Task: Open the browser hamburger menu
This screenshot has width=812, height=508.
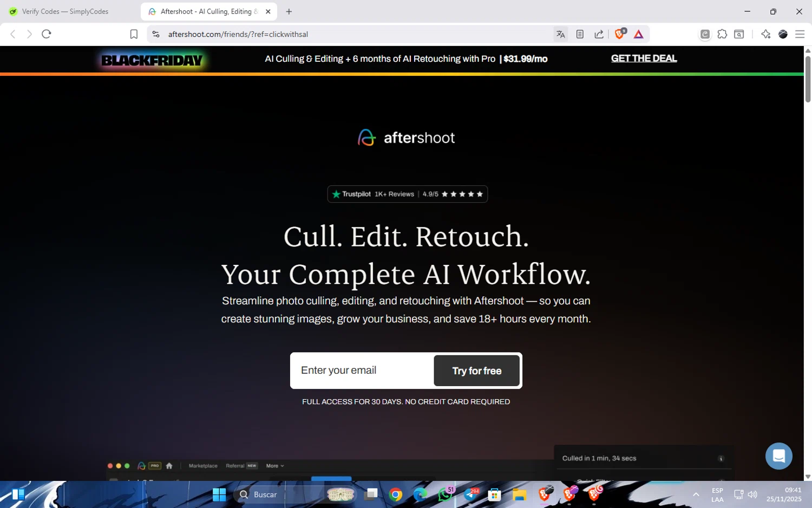Action: click(x=800, y=34)
